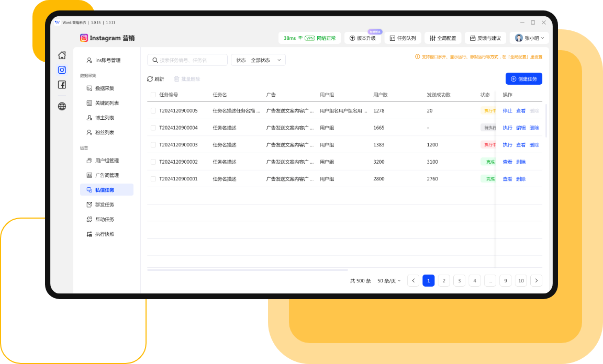Check the row for task T2024120900005
The height and width of the screenshot is (364, 603).
click(153, 111)
